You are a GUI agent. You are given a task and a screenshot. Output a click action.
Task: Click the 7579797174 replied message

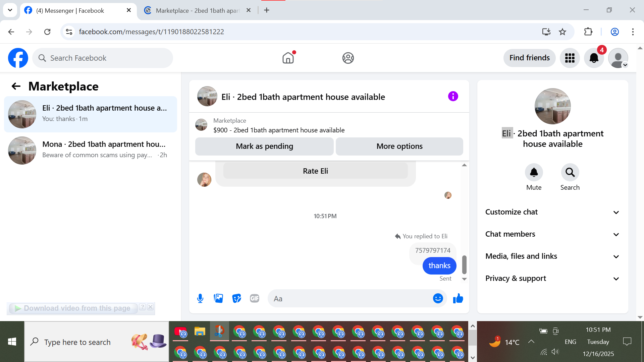coord(433,250)
